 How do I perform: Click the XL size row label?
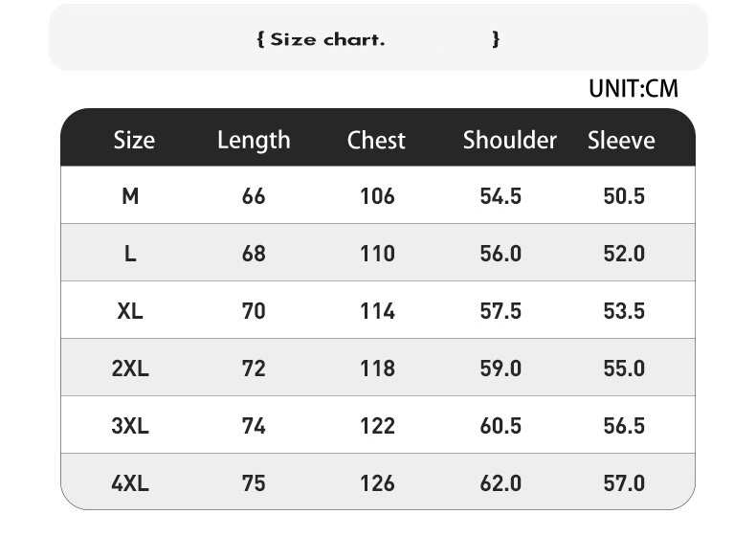(x=130, y=311)
